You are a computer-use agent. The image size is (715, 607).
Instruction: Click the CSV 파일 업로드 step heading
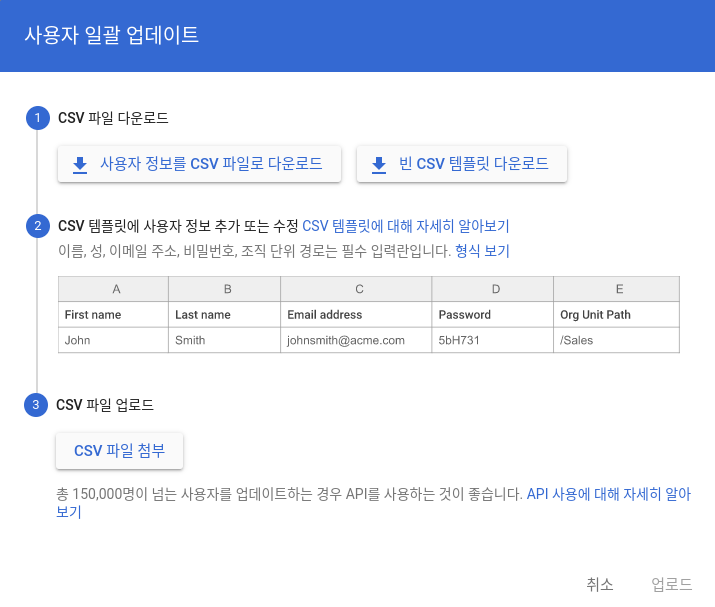105,405
